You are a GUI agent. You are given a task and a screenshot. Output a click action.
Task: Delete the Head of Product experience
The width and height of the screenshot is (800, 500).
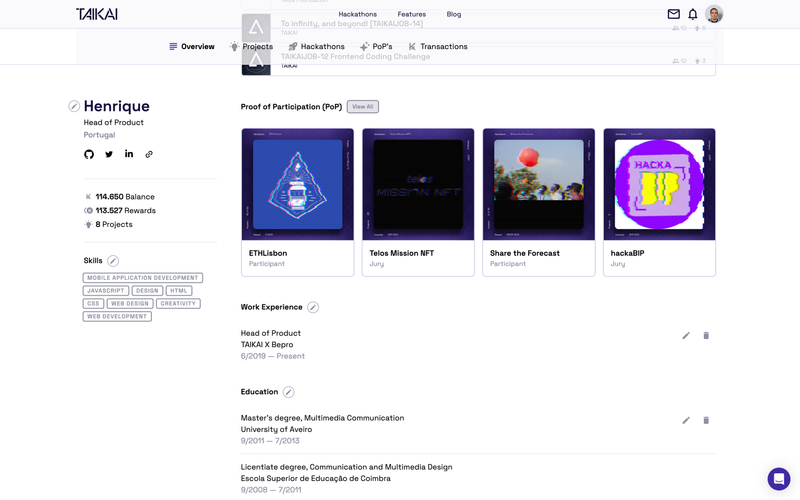click(706, 336)
